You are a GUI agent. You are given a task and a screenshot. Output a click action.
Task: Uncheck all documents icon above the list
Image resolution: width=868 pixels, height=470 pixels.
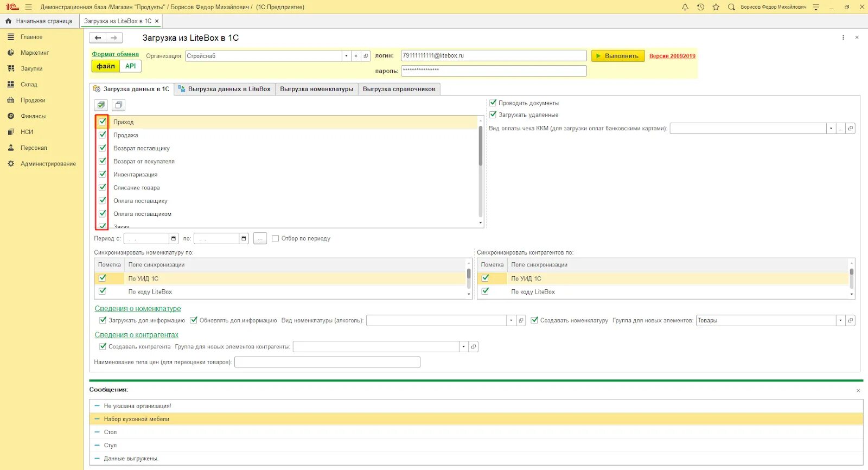point(118,105)
